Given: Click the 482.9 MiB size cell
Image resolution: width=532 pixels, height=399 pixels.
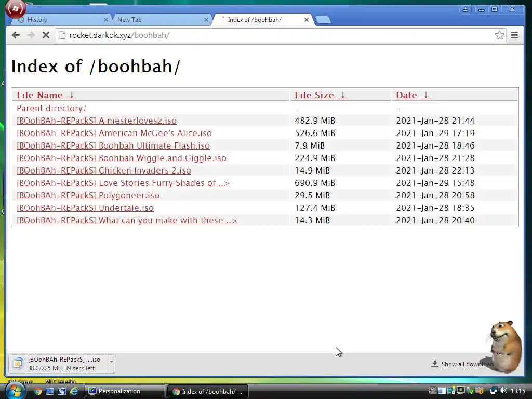Looking at the screenshot, I should (315, 121).
